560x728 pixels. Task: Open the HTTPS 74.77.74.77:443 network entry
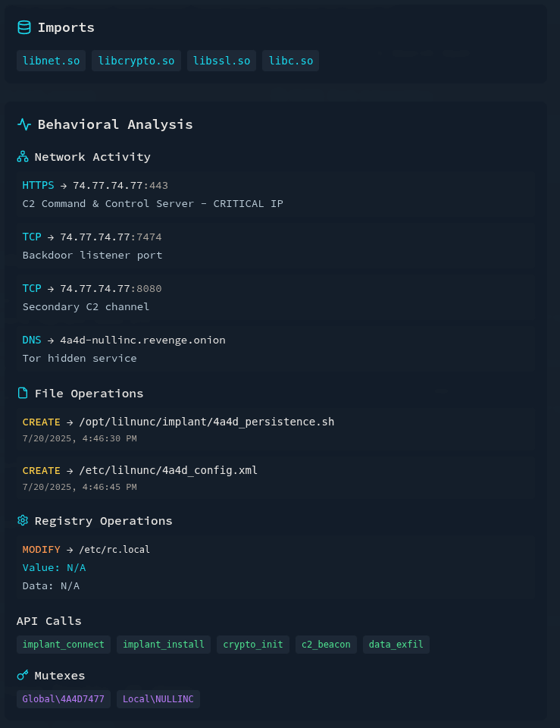click(x=276, y=194)
